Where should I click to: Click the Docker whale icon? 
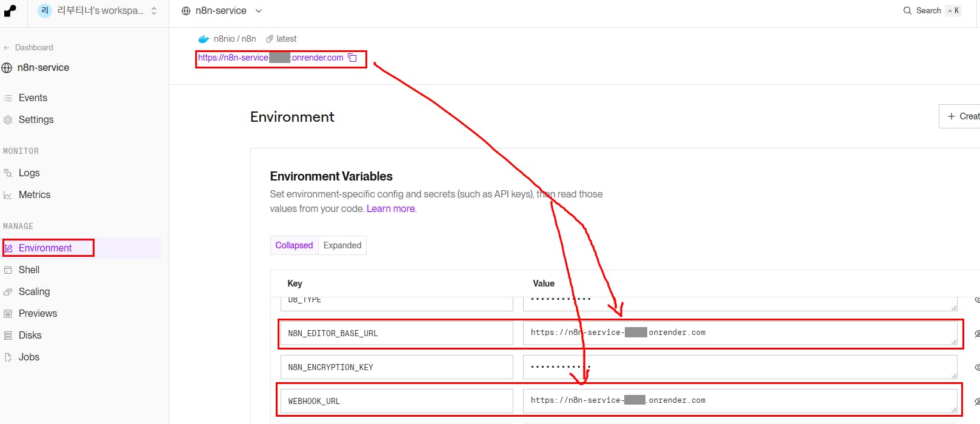click(204, 39)
